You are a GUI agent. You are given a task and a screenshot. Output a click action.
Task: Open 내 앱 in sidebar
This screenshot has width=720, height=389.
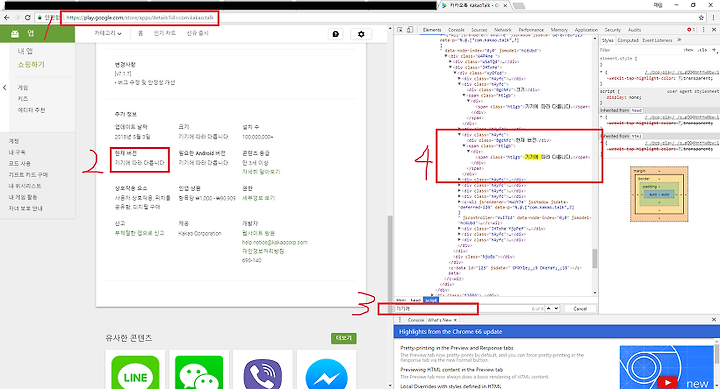pyautogui.click(x=25, y=51)
